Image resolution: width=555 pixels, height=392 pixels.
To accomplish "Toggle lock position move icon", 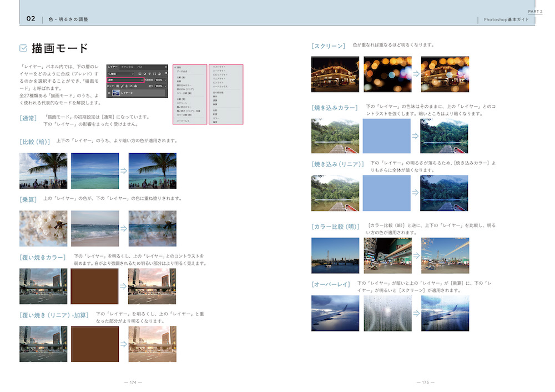I will pyautogui.click(x=127, y=86).
